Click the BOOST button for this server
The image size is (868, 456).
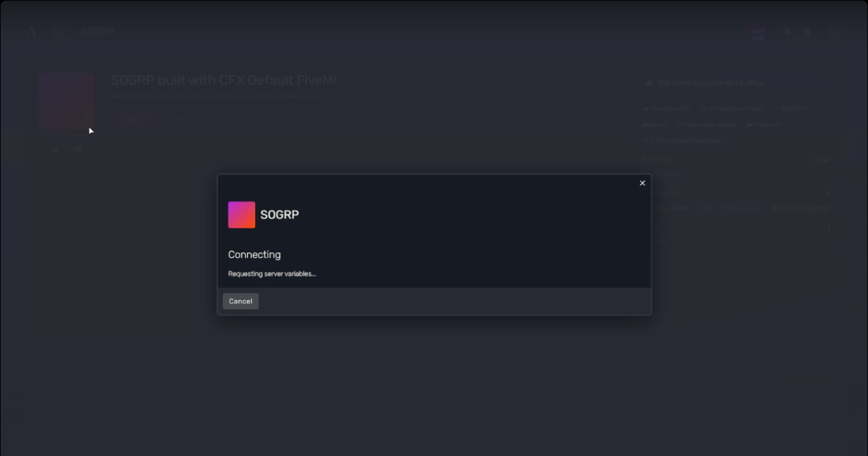click(793, 108)
